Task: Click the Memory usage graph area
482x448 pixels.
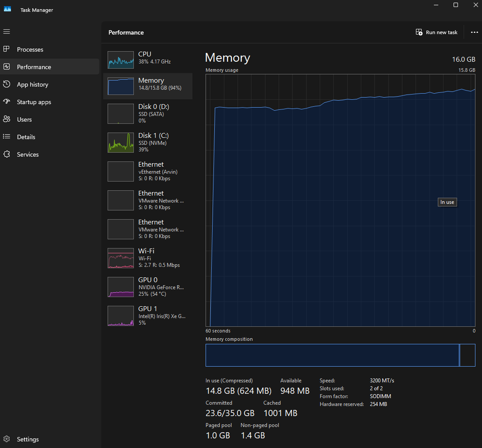Action: tap(340, 200)
